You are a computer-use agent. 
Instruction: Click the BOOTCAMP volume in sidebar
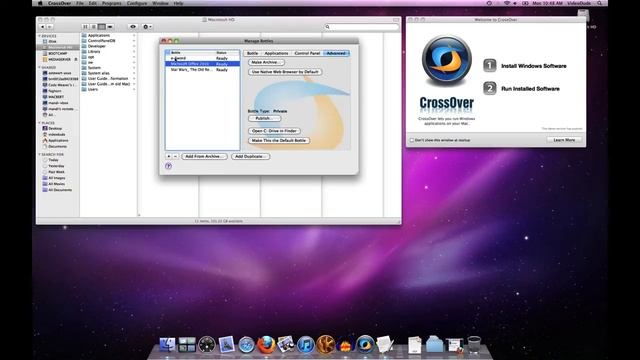(x=58, y=53)
